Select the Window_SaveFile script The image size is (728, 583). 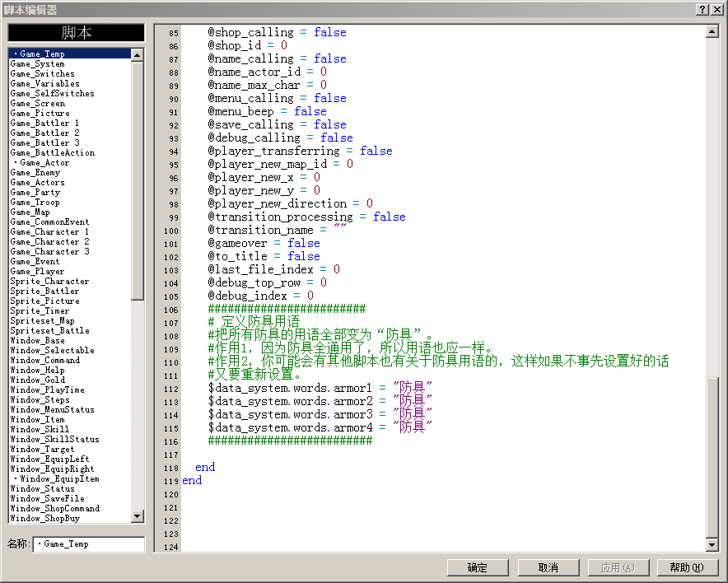coord(70,498)
